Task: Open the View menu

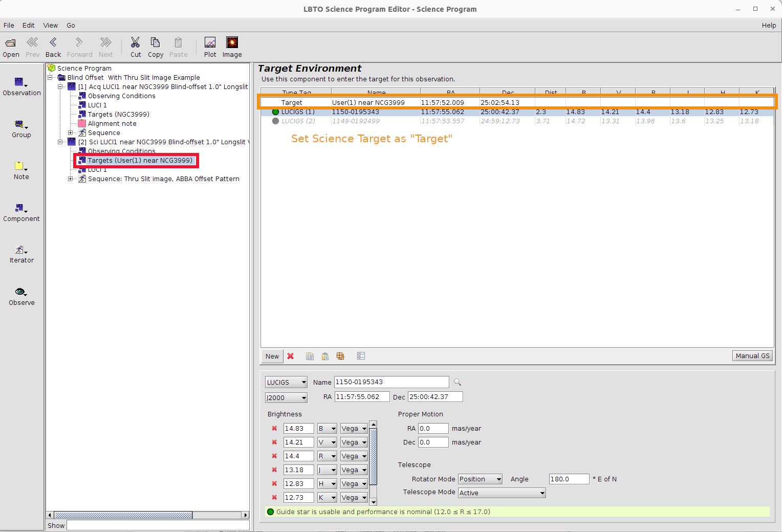Action: pyautogui.click(x=50, y=25)
